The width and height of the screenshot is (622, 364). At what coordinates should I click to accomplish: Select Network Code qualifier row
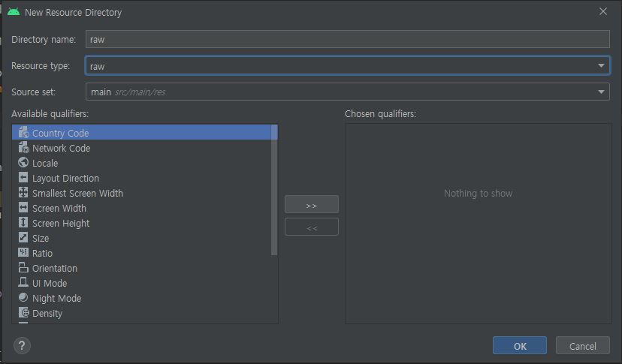(x=142, y=148)
